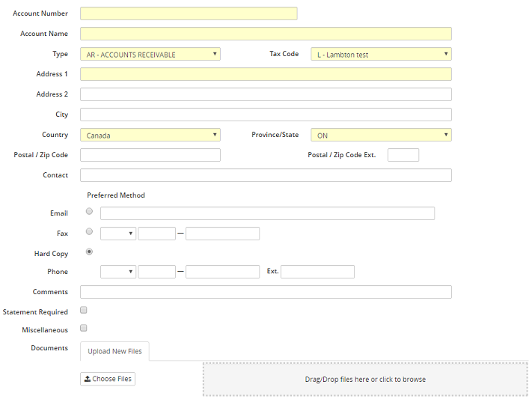
Task: Focus the phone Ext. input field
Action: (x=317, y=272)
